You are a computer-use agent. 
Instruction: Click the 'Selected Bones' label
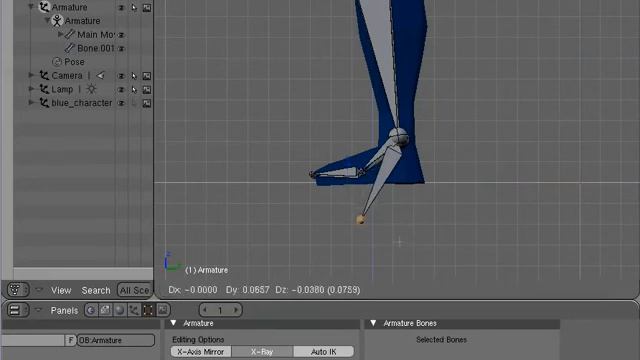[441, 340]
